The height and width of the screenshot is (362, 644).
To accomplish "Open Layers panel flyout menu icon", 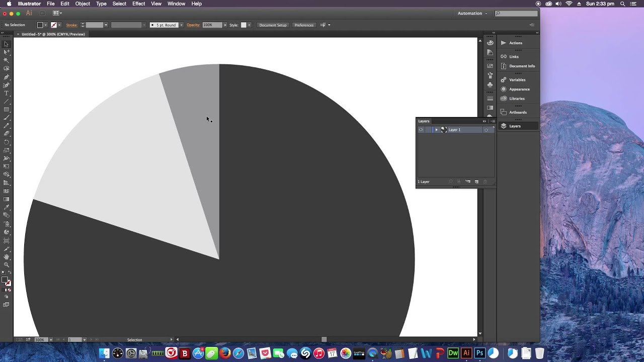I will [493, 121].
